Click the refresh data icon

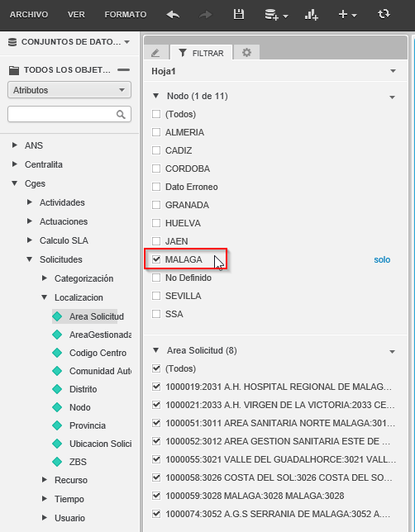point(384,14)
